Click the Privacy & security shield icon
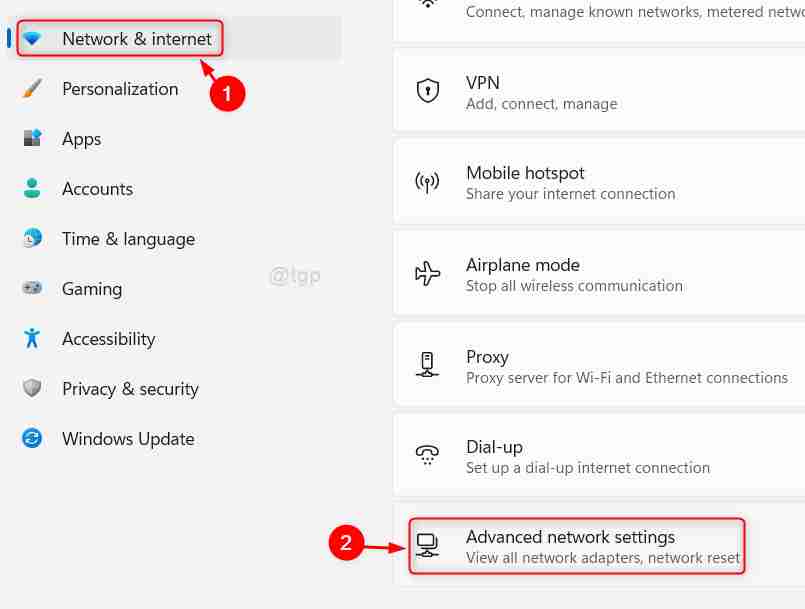The width and height of the screenshot is (805, 609). [x=31, y=388]
